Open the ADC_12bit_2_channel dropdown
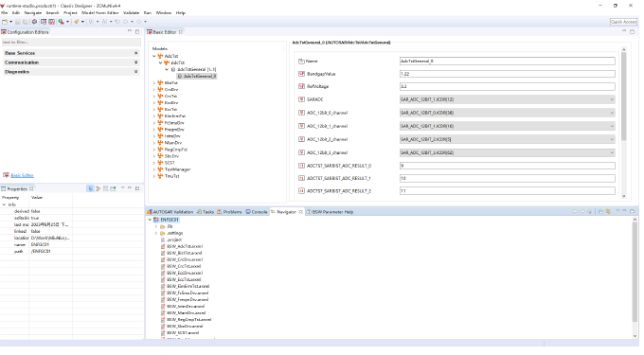 pyautogui.click(x=612, y=139)
